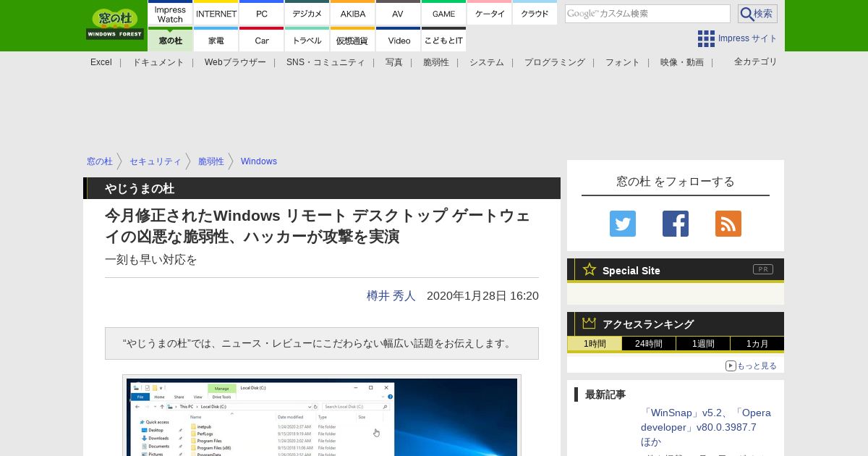Select the システム category
This screenshot has width=868, height=456.
click(x=487, y=62)
